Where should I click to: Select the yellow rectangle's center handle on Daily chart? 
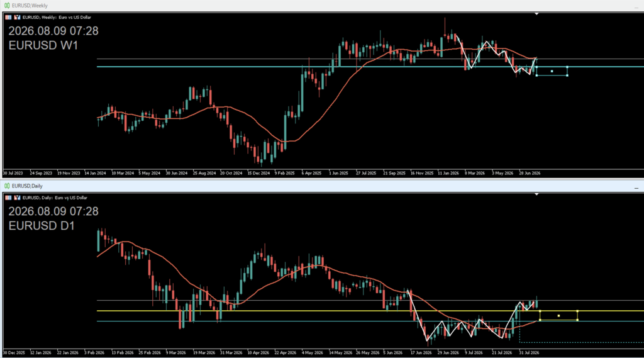coord(558,316)
